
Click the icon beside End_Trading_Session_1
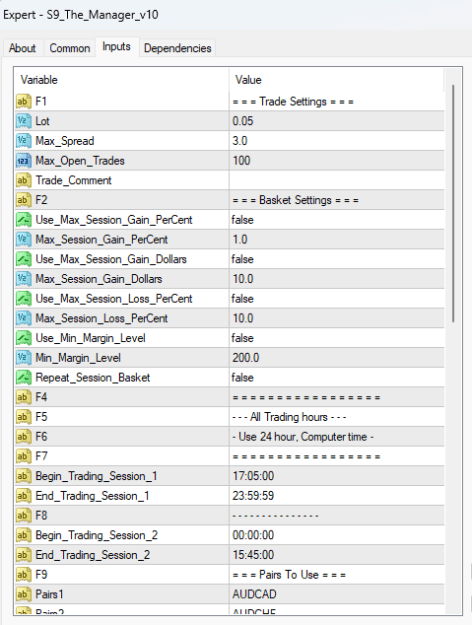click(x=24, y=495)
